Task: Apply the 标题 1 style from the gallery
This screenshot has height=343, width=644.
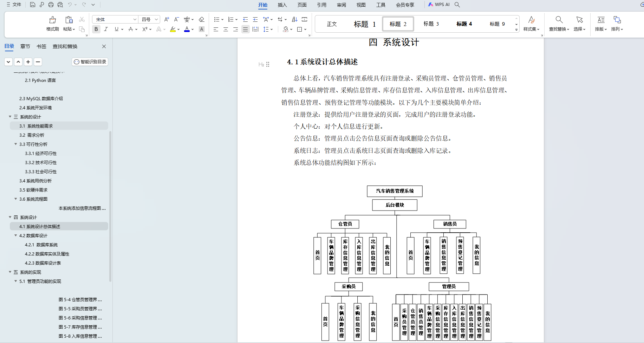Action: pyautogui.click(x=365, y=24)
